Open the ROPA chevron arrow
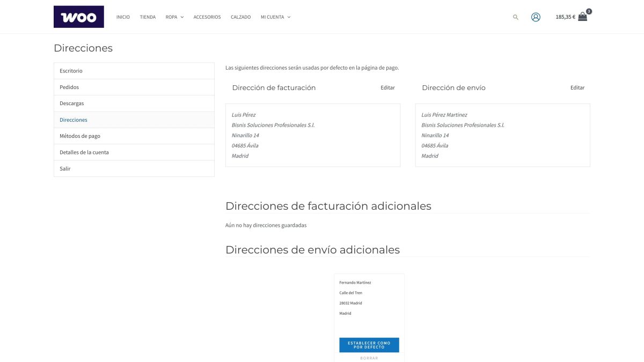644x362 pixels. tap(182, 17)
